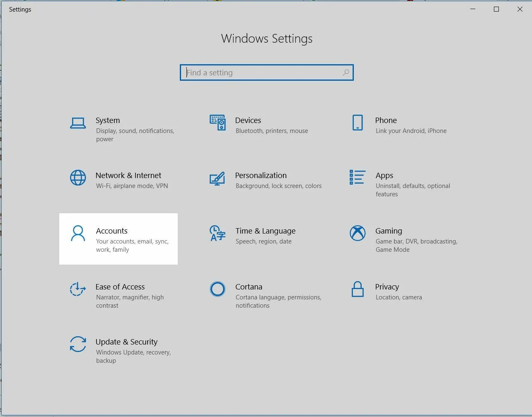Open the Phone settings title

(386, 121)
